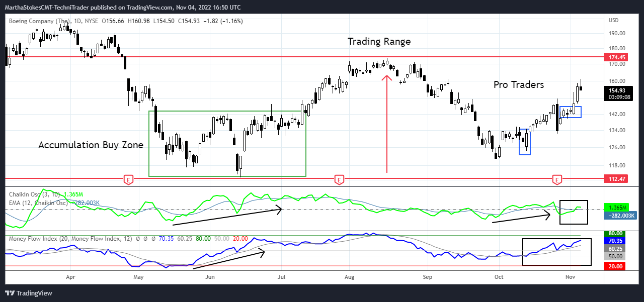Viewport: 644px width, 302px height.
Task: Click 160.00 on the price axis
Action: [x=617, y=81]
